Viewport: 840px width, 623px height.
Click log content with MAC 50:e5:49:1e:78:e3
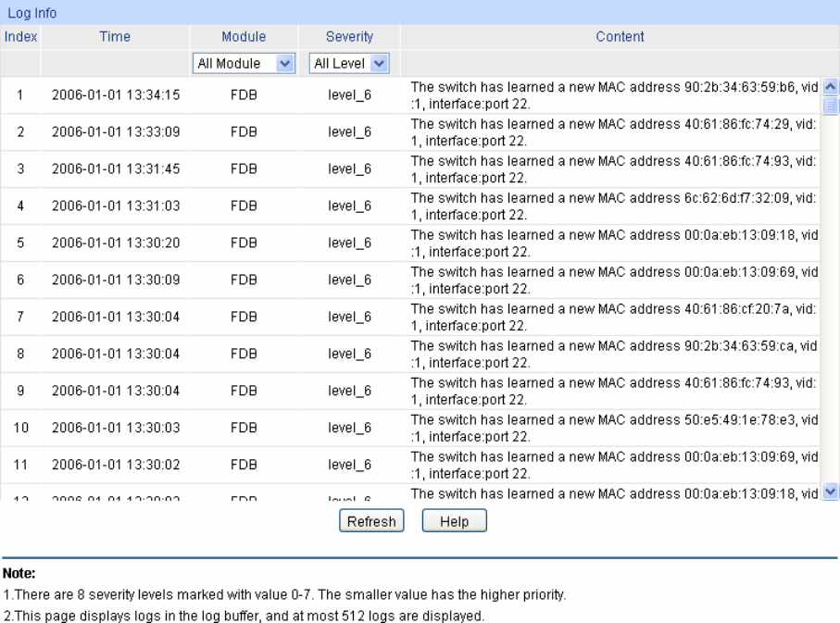click(x=614, y=428)
